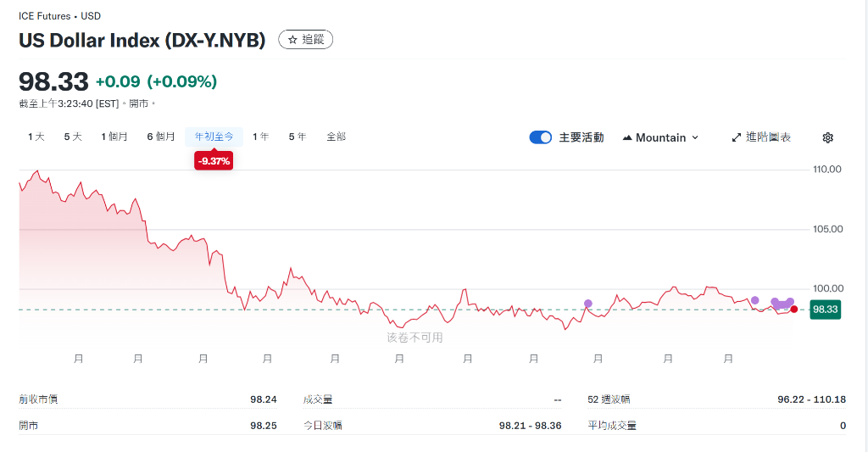
Task: Open chart settings gear icon
Action: click(828, 137)
